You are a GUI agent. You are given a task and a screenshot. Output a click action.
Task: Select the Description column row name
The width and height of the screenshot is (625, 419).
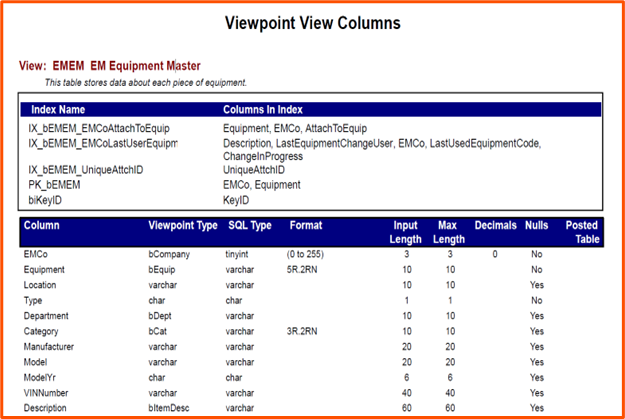click(x=45, y=408)
